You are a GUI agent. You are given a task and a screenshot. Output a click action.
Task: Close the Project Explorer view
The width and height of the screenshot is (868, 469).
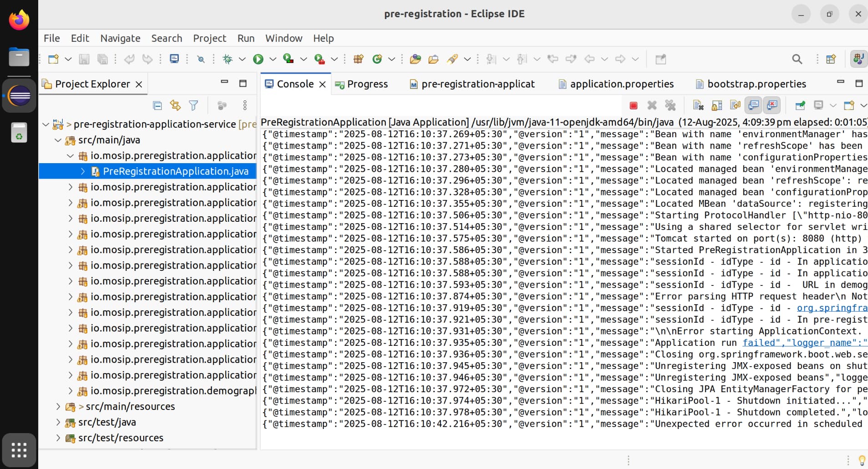[x=139, y=85]
